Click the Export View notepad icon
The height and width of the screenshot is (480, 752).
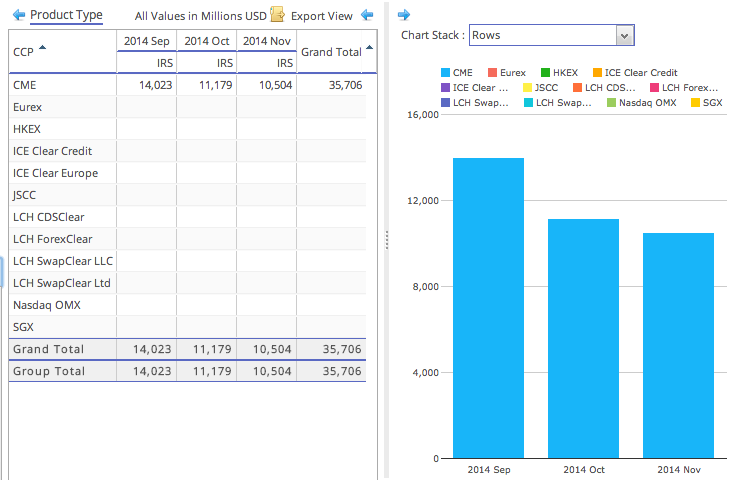tap(277, 14)
